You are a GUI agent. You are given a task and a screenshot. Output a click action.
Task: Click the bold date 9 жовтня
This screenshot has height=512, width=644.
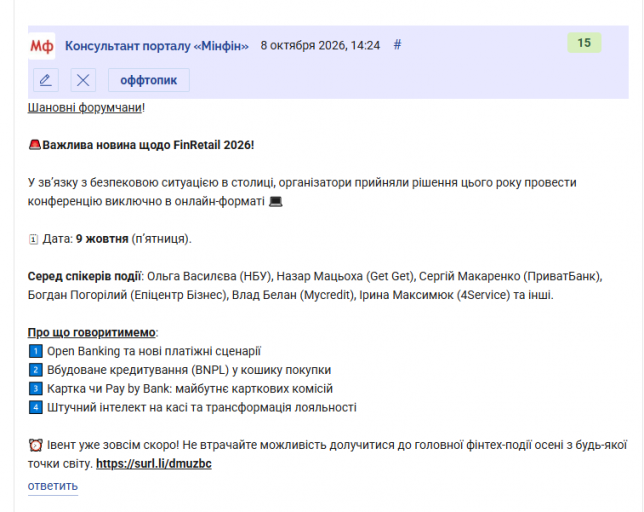(102, 239)
